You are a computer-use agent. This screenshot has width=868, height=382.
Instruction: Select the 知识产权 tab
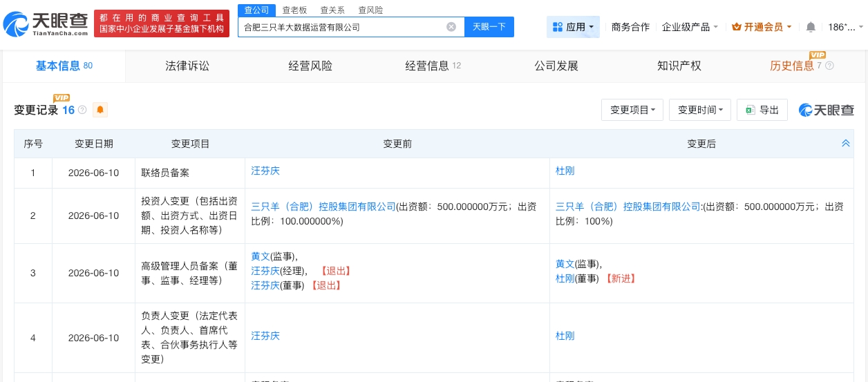tap(679, 66)
